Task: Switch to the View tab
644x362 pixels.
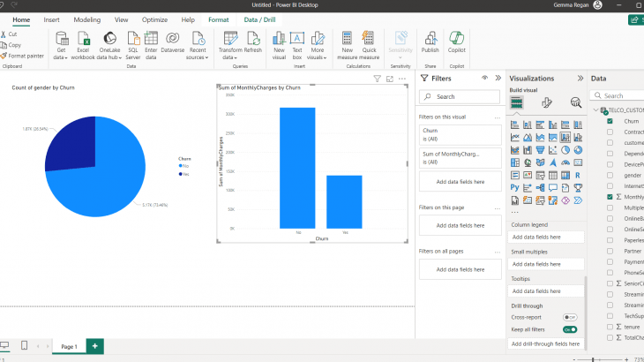Action: 121,19
